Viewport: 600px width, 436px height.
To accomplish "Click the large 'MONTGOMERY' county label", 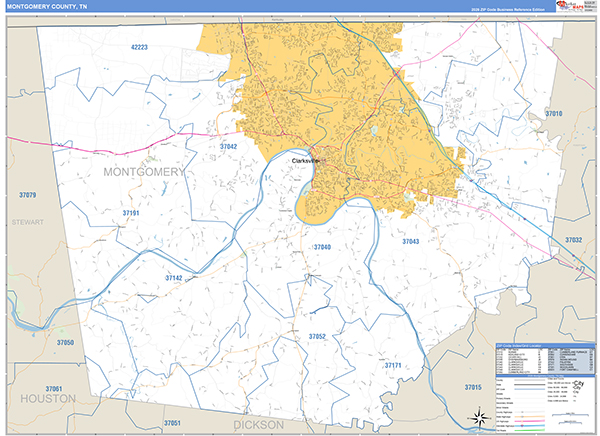I will (144, 172).
